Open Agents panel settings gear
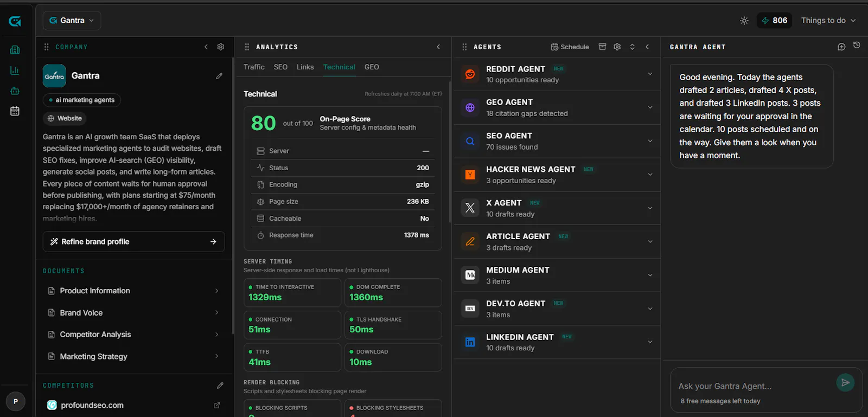The image size is (868, 417). click(x=617, y=47)
